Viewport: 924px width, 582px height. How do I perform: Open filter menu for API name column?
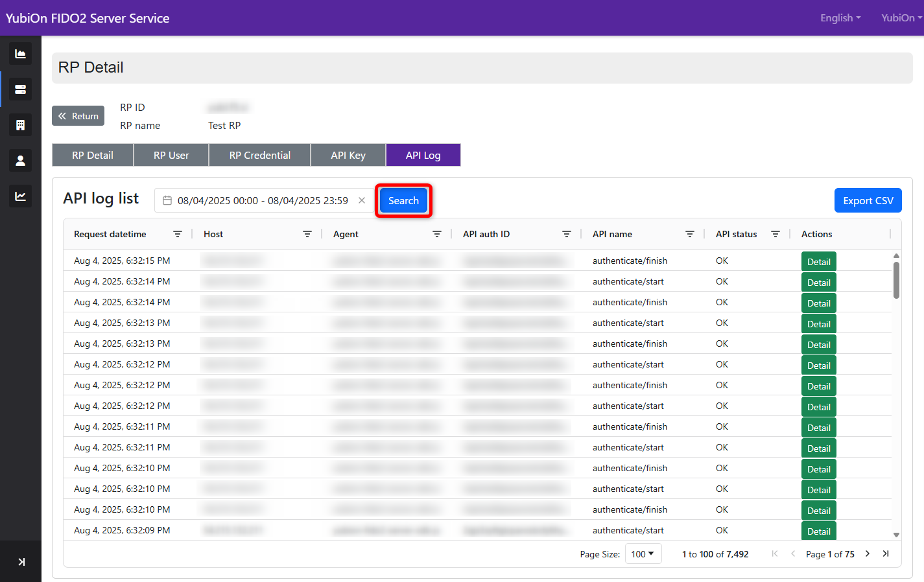tap(690, 234)
